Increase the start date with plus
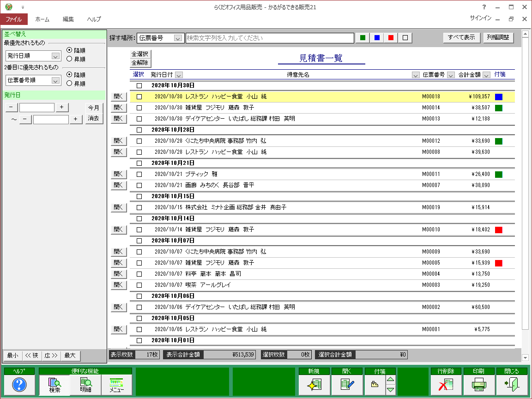Viewport: 532px width, 399px height. click(x=61, y=107)
